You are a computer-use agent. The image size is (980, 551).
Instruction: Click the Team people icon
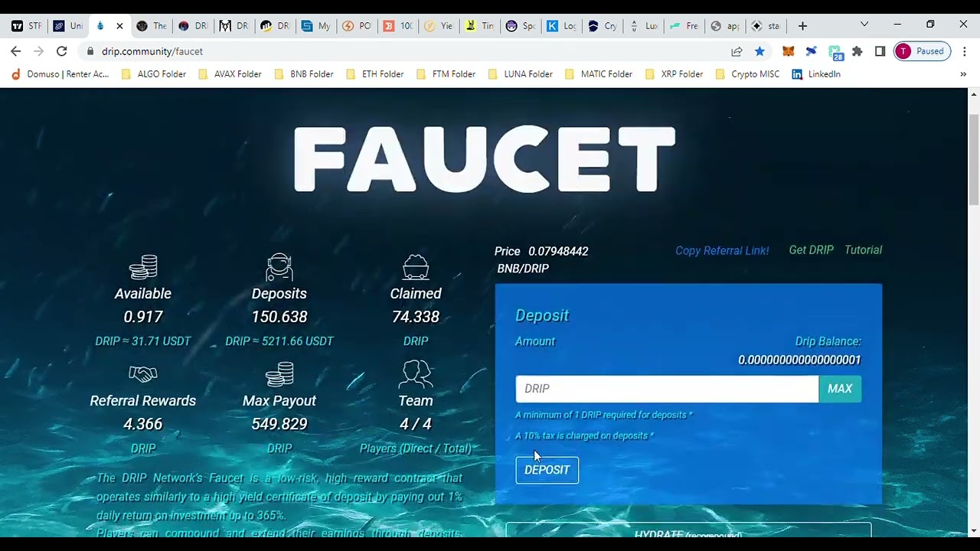tap(416, 374)
